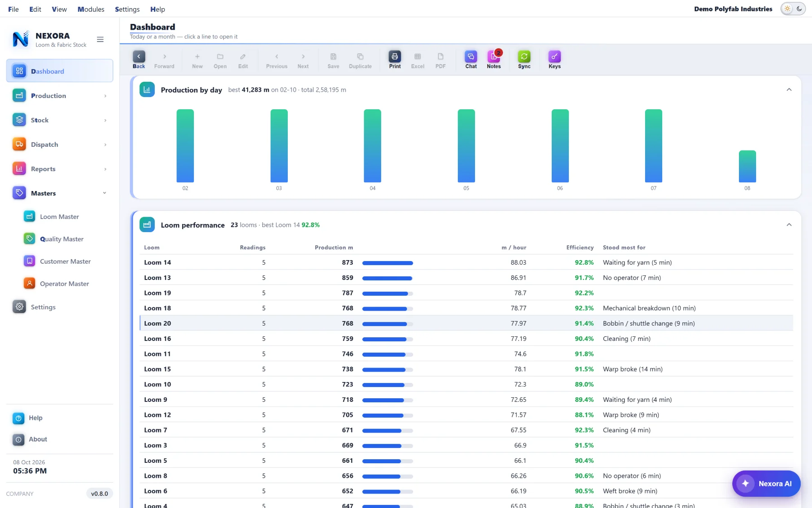The height and width of the screenshot is (508, 812).
Task: Click the Save toolbar icon
Action: [x=333, y=56]
